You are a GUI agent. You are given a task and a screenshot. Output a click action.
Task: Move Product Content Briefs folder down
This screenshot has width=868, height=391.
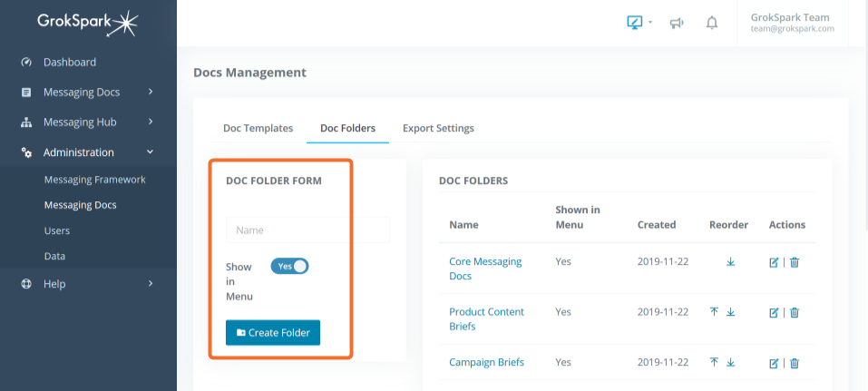coord(731,312)
